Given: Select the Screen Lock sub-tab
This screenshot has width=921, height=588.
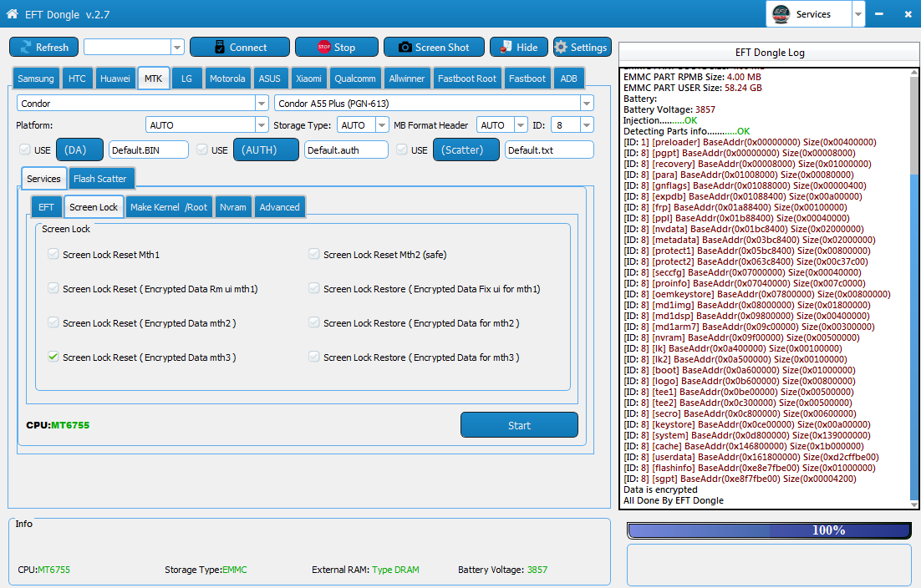Looking at the screenshot, I should [x=94, y=207].
